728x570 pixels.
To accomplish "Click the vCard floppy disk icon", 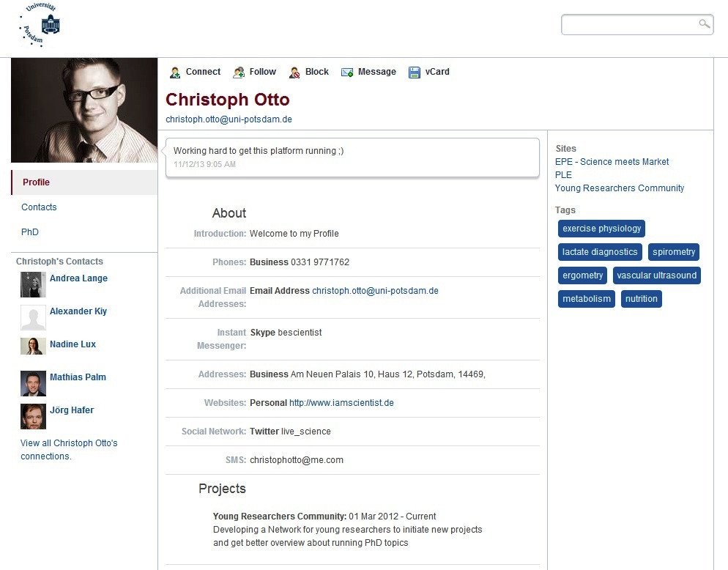I will click(414, 73).
